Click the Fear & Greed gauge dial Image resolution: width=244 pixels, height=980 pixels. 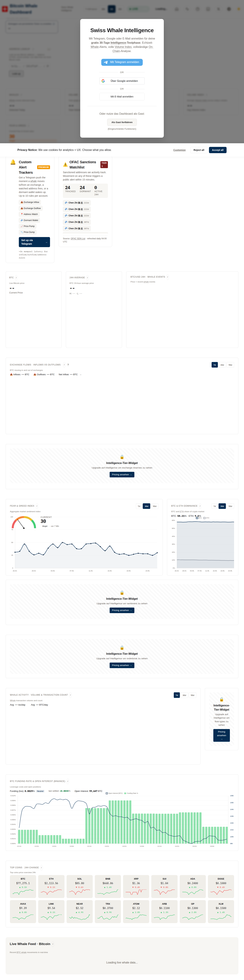coord(24,522)
